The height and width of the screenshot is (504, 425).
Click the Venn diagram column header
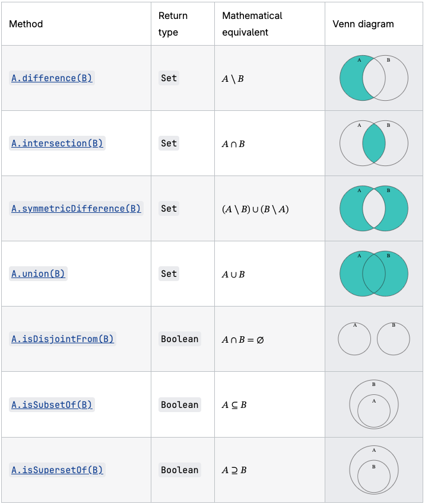click(x=363, y=24)
